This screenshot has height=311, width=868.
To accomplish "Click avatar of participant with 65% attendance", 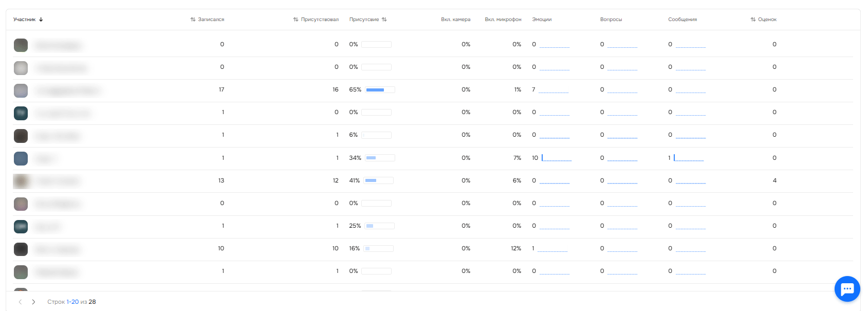I will point(21,90).
